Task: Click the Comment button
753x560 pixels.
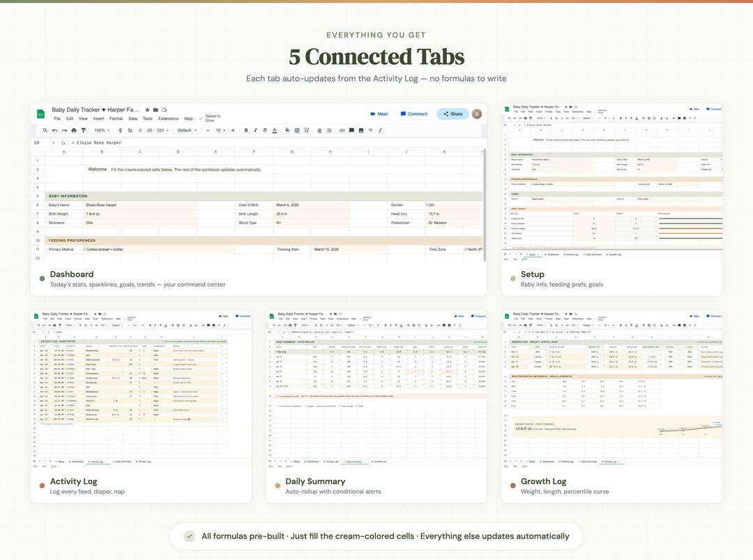Action: coord(414,113)
